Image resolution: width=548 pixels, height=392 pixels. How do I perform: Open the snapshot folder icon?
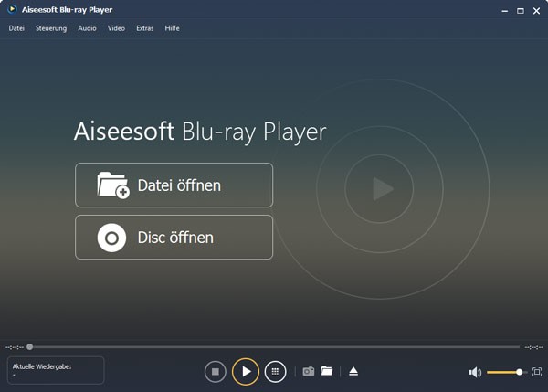coord(327,371)
